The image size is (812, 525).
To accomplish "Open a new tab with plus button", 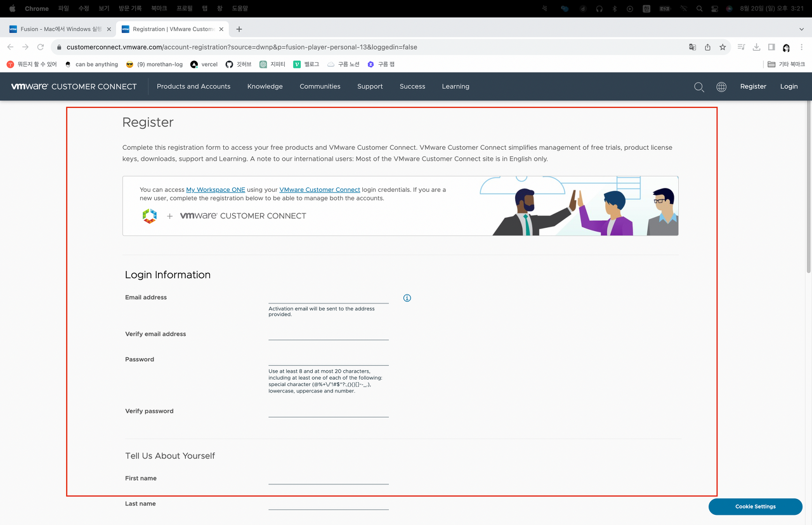I will pyautogui.click(x=239, y=29).
